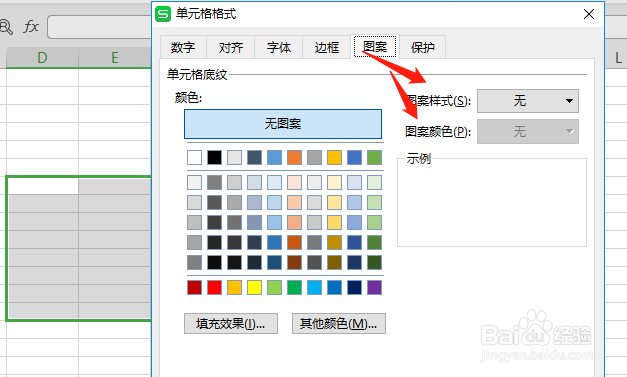Click the 无图案 button
627x377 pixels.
click(x=283, y=124)
